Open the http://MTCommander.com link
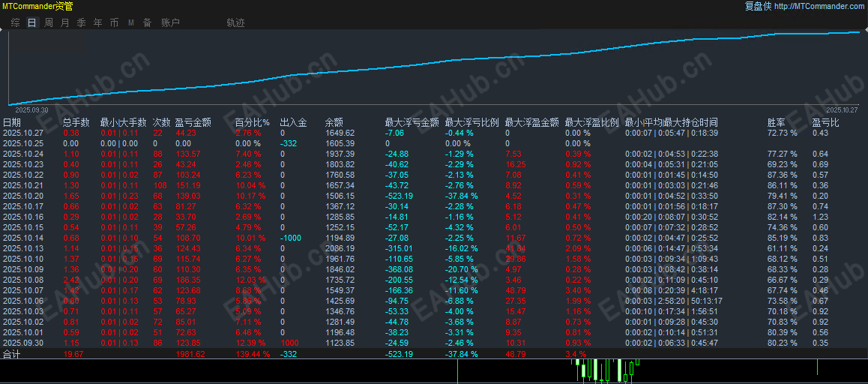Screen dimensions: 868x384 (x=819, y=6)
